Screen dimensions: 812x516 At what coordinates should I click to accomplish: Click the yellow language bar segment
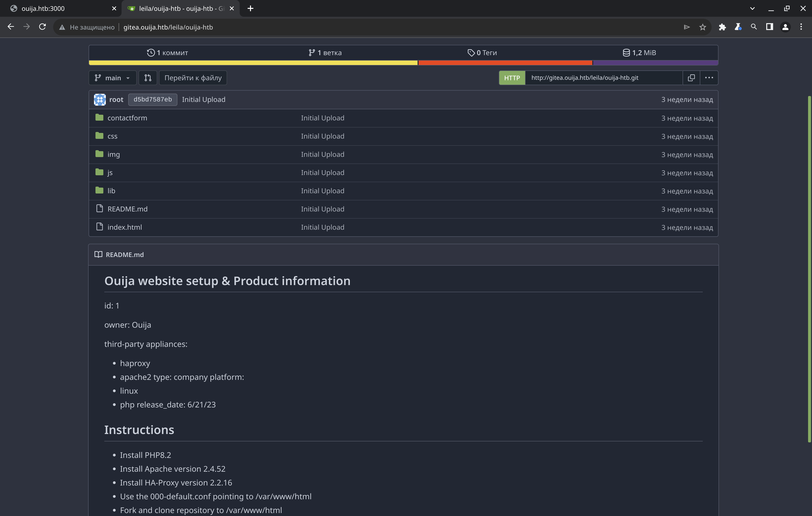pos(253,63)
